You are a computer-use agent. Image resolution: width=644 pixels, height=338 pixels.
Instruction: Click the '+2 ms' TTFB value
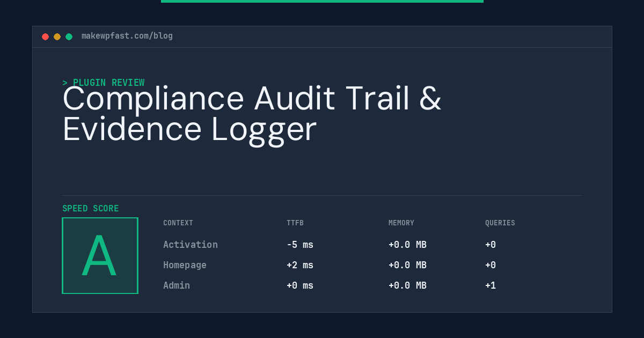point(300,265)
